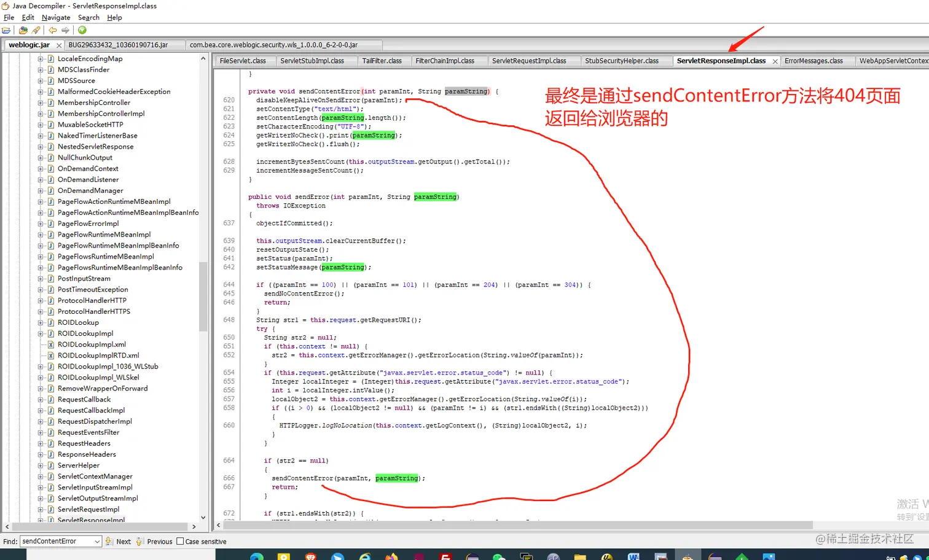Open the Edit menu
The image size is (929, 560).
point(28,18)
